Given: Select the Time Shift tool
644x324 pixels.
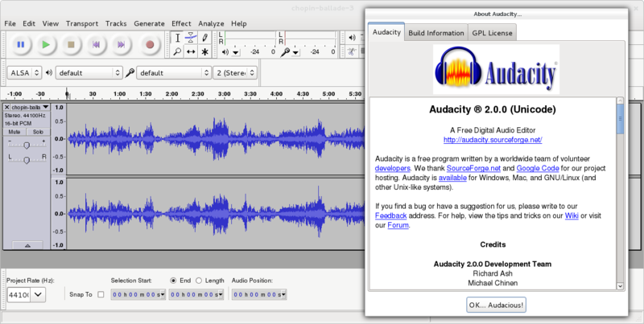Looking at the screenshot, I should coord(191,51).
